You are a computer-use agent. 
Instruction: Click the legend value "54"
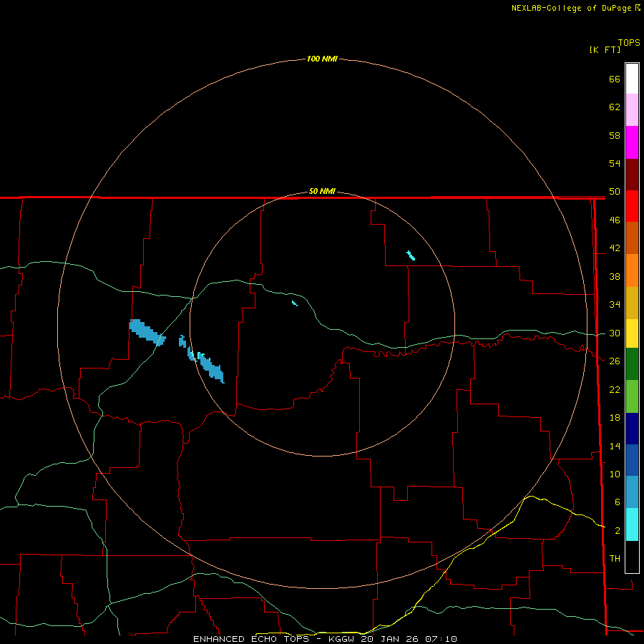[615, 163]
